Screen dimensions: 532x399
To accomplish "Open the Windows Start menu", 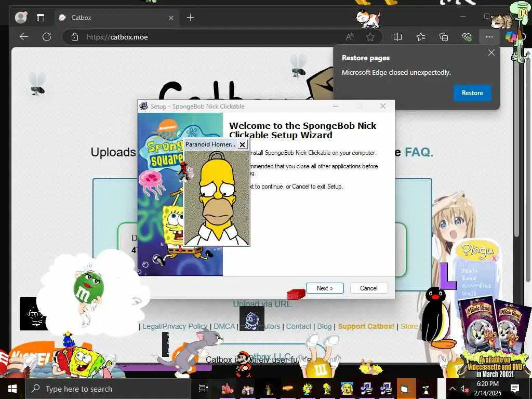I will point(12,389).
